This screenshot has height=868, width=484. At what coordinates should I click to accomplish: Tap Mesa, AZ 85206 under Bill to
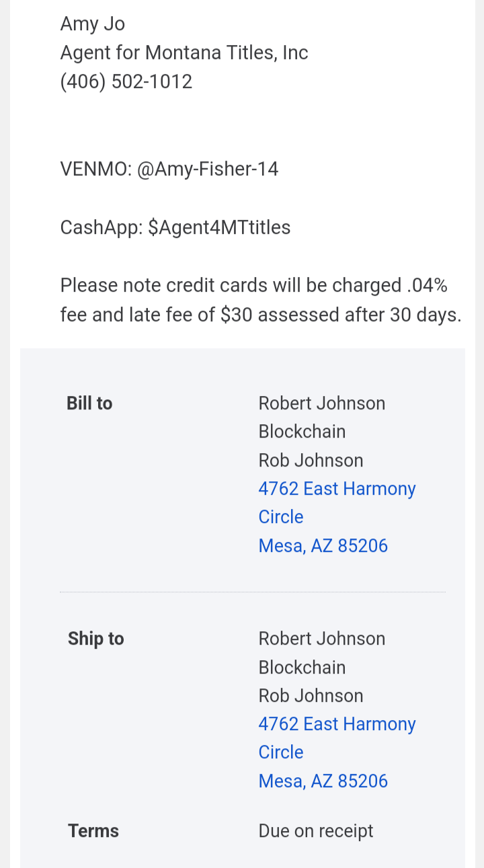pyautogui.click(x=323, y=545)
